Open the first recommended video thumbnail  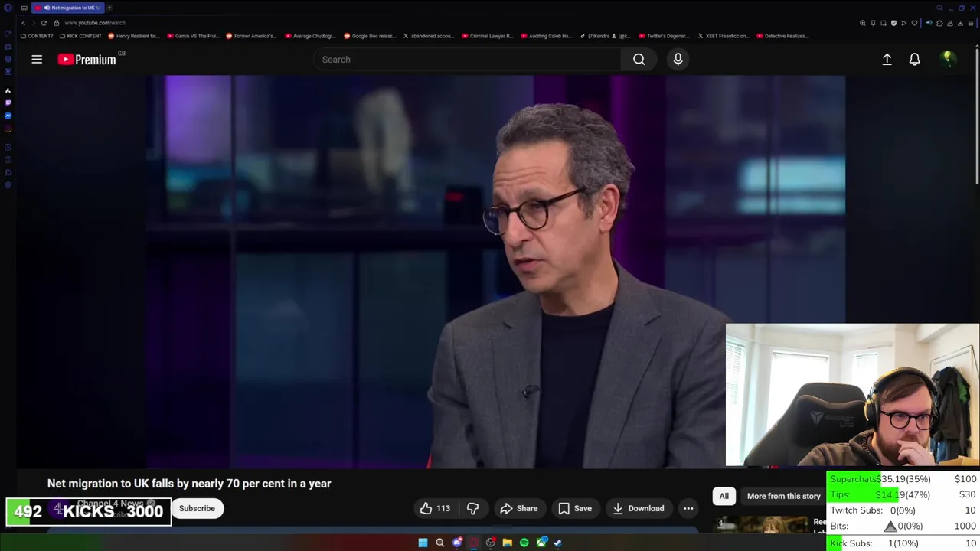[762, 526]
